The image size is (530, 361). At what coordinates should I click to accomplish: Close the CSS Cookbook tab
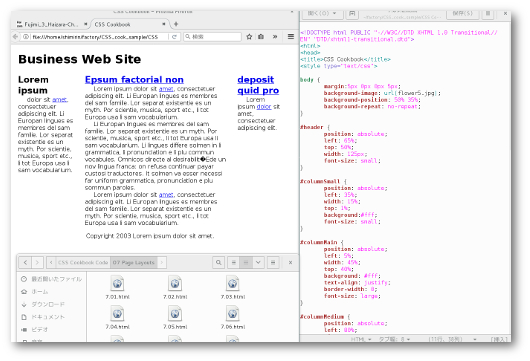click(x=164, y=24)
